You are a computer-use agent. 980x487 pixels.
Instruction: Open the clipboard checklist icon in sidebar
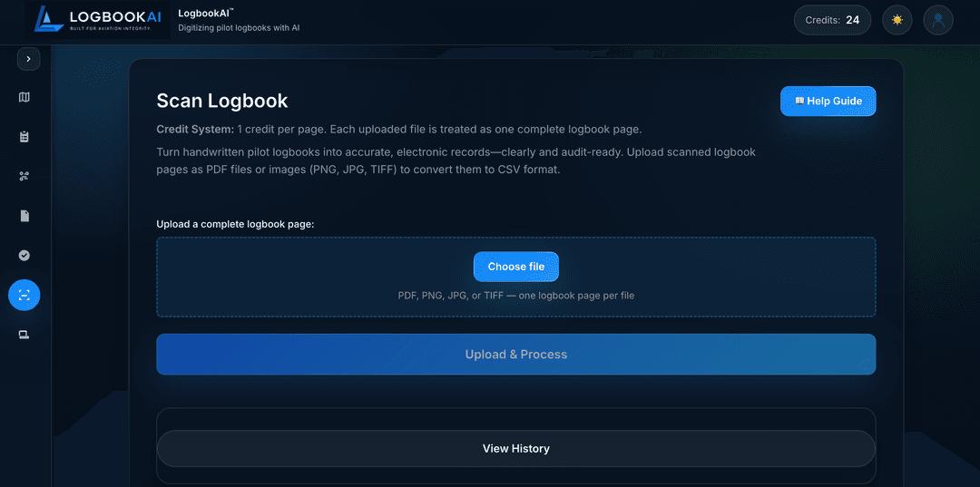[24, 137]
